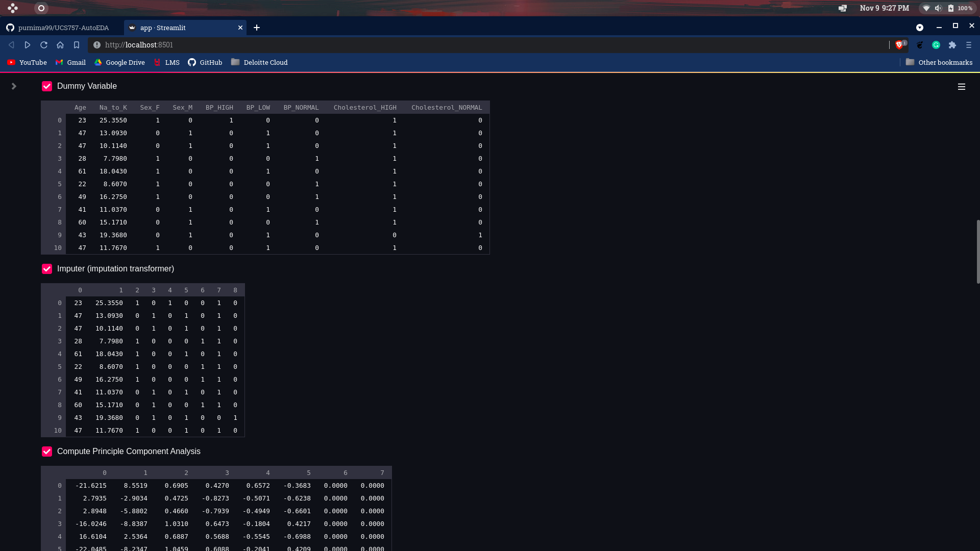
Task: Go forward with navigation arrow
Action: coord(28,45)
